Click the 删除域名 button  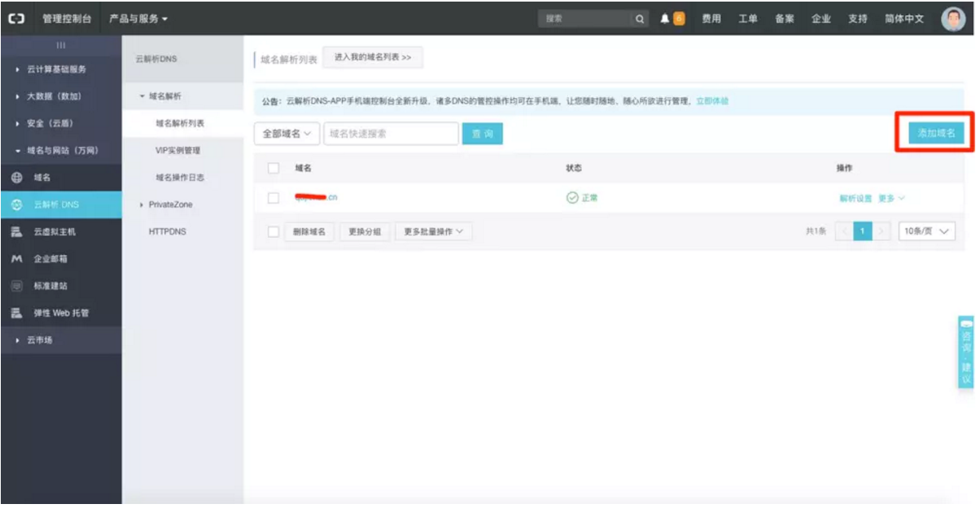pos(309,231)
